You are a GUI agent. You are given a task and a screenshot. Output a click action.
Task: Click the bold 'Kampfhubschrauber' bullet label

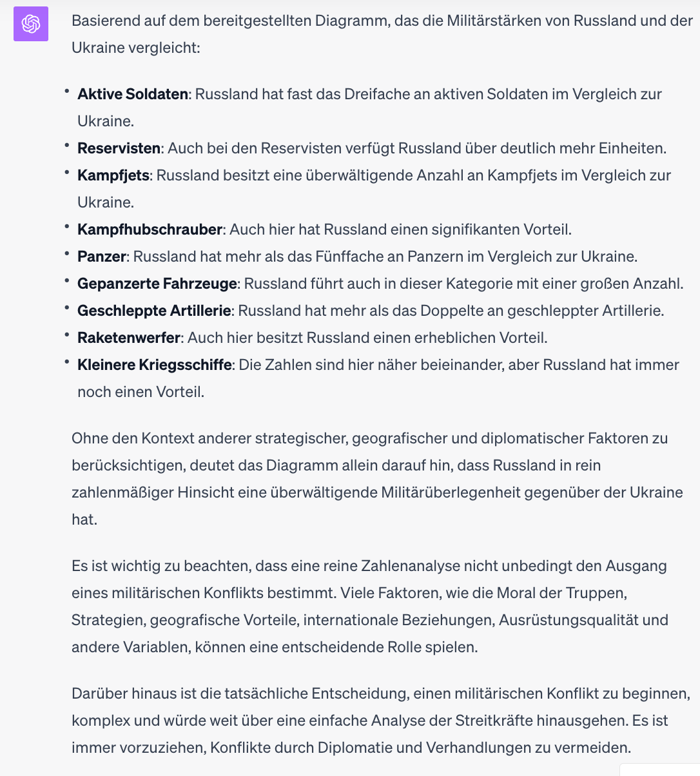point(150,229)
